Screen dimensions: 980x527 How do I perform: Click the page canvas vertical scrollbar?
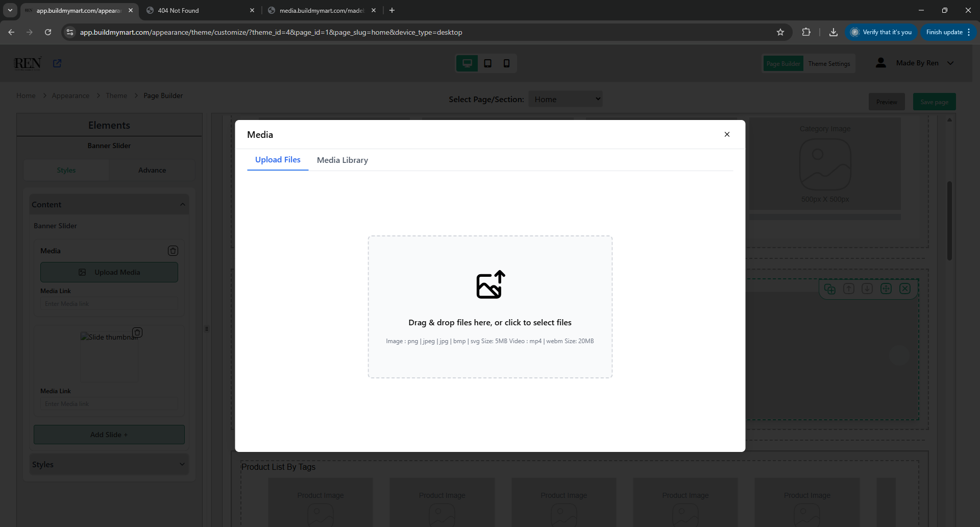(949, 221)
